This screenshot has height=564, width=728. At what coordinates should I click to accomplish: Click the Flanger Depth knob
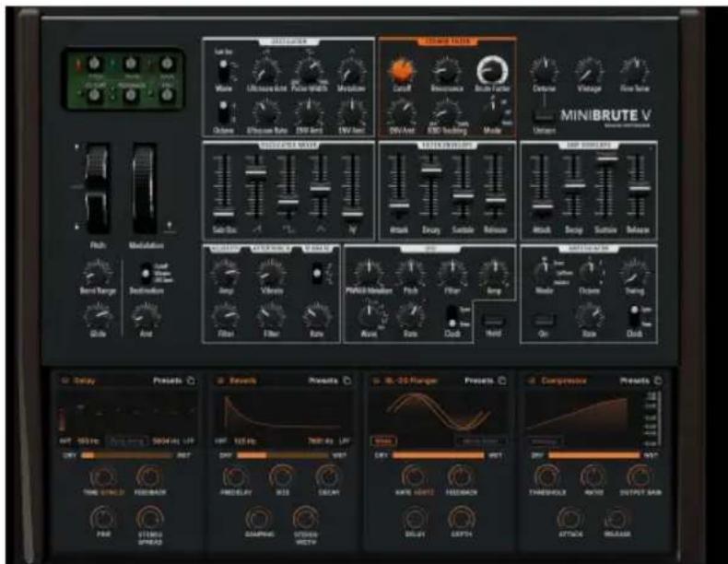(x=461, y=518)
